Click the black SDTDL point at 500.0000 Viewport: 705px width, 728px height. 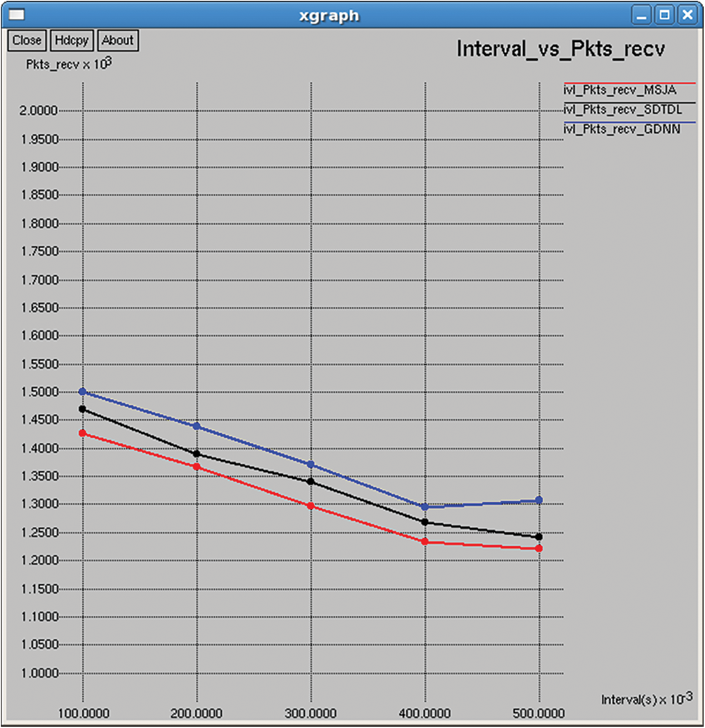pos(539,537)
